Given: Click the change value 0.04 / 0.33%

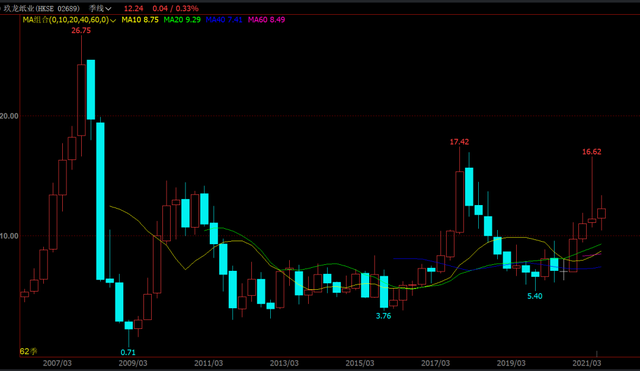Looking at the screenshot, I should pos(176,8).
